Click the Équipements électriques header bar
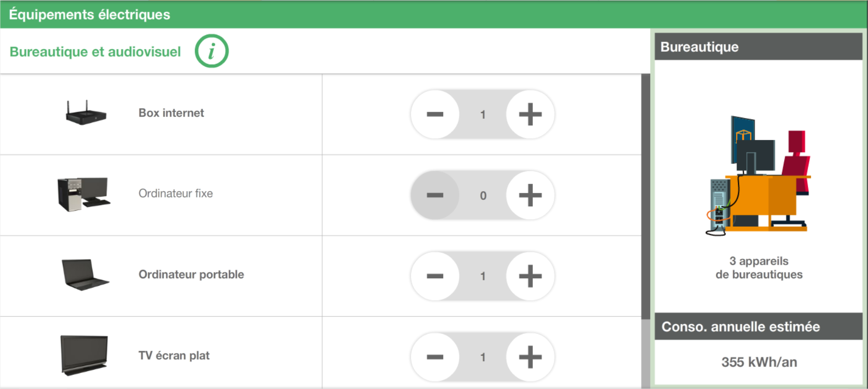 coord(434,15)
